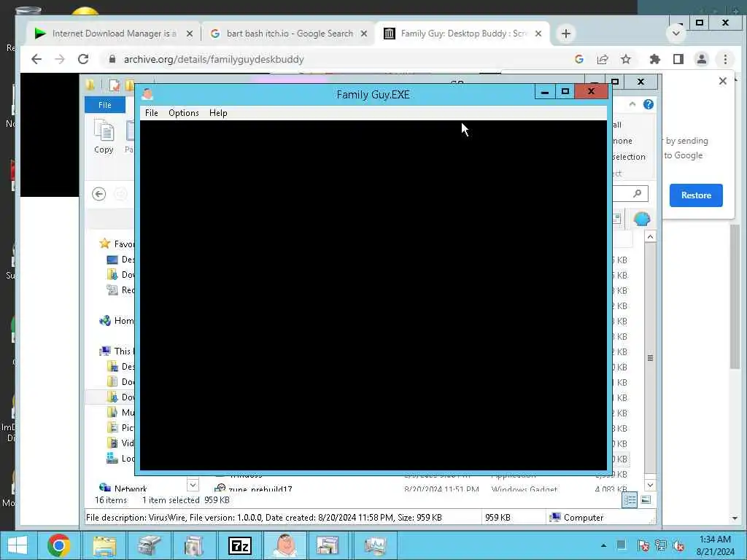Click the volume tray icon

tap(678, 545)
